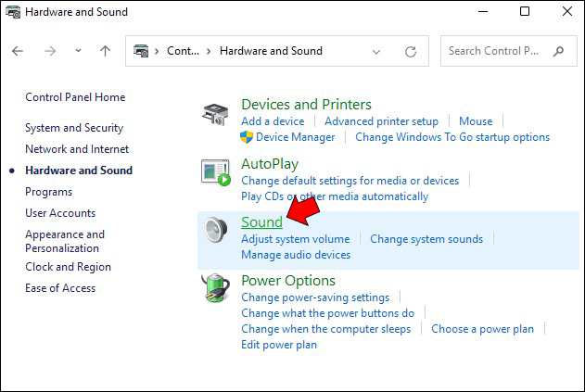Go back using the back arrow
The width and height of the screenshot is (585, 392).
[18, 52]
